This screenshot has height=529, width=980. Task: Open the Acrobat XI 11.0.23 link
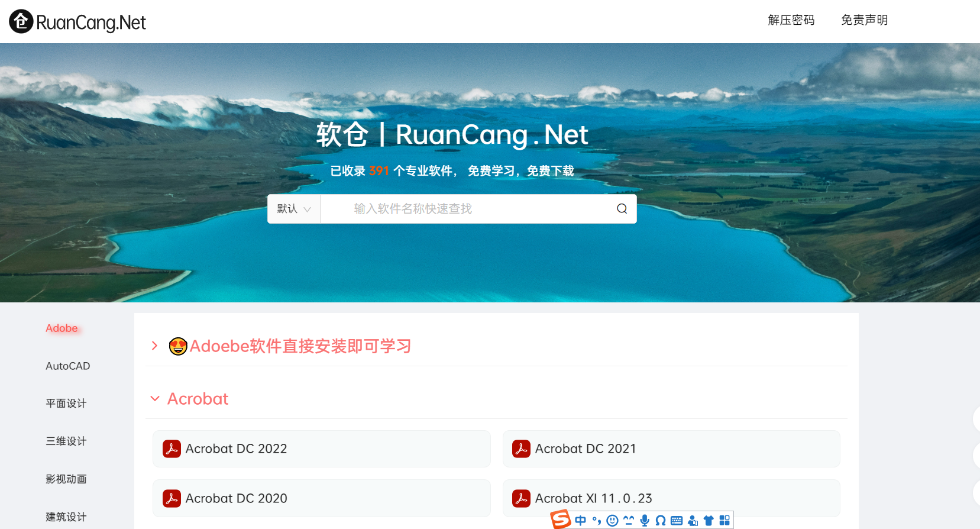pyautogui.click(x=593, y=499)
